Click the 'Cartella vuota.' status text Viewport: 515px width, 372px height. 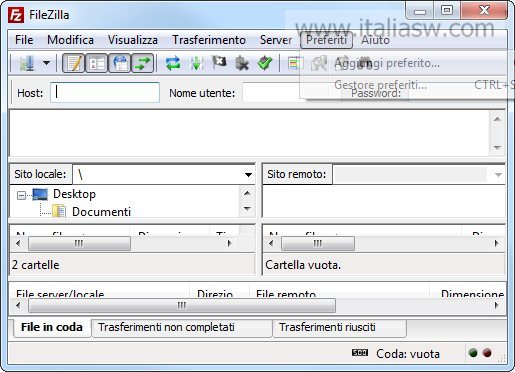(x=303, y=265)
